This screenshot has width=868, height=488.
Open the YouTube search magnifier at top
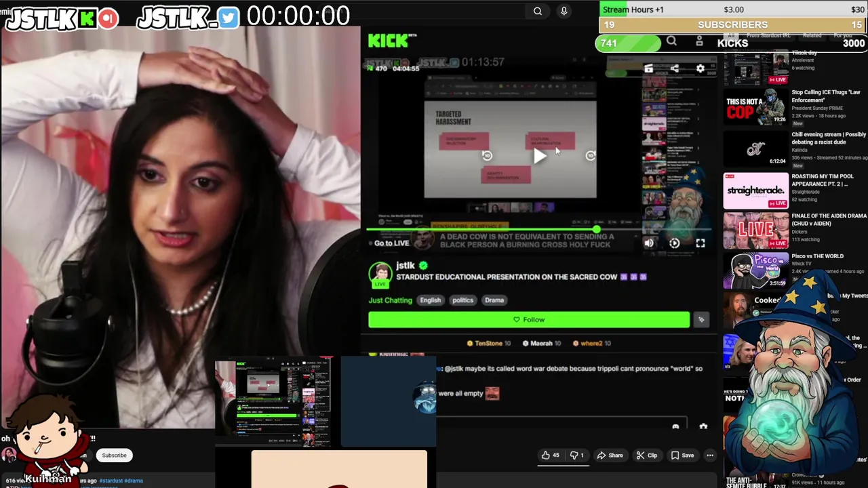(x=538, y=11)
